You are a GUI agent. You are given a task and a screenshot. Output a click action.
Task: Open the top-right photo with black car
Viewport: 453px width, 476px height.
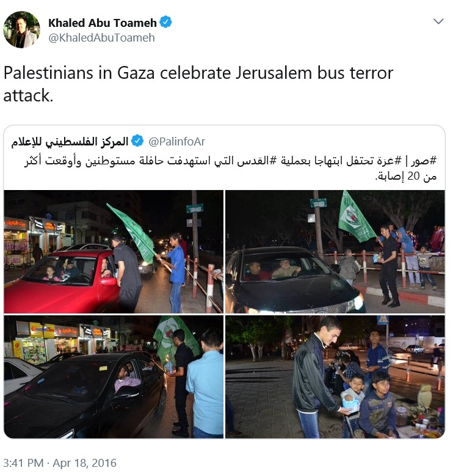coord(335,252)
